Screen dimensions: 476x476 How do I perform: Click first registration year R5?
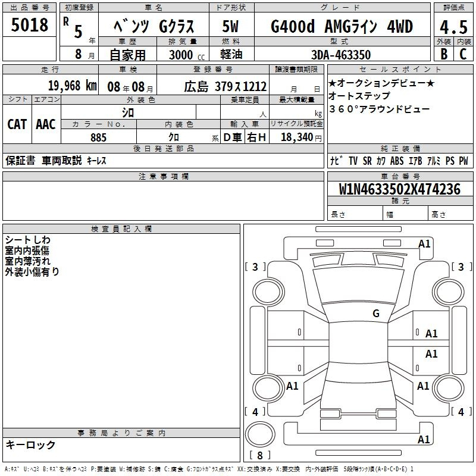[79, 29]
